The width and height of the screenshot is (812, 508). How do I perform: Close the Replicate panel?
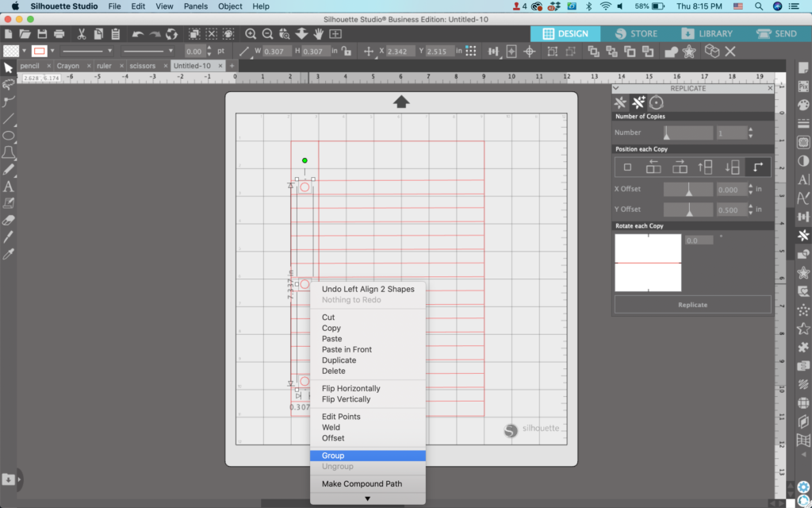click(x=770, y=88)
